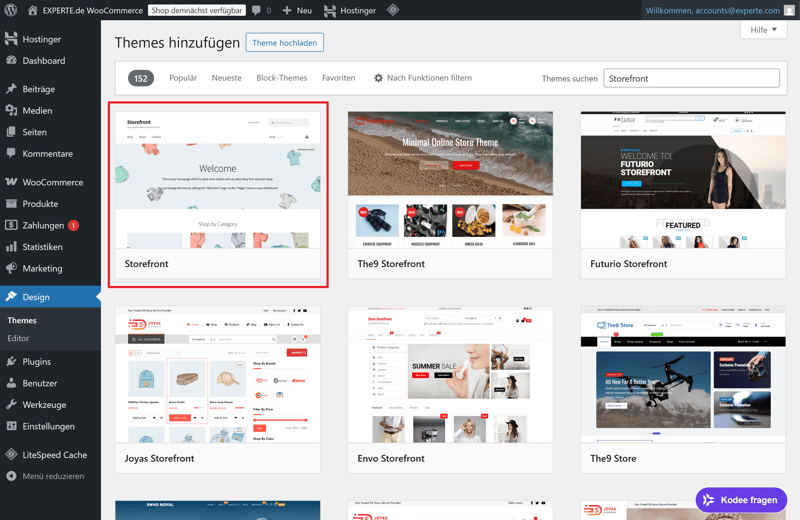The image size is (800, 520).
Task: Click the WooCommerce logo icon in sidebar
Action: [11, 182]
